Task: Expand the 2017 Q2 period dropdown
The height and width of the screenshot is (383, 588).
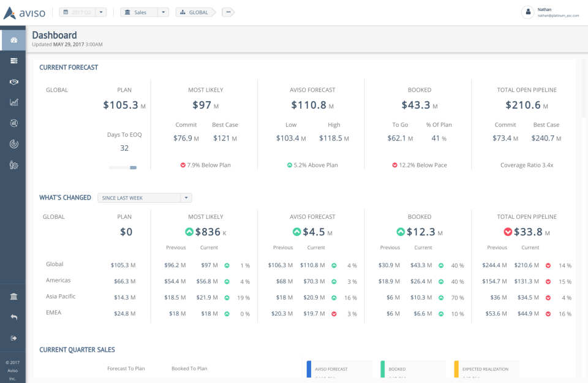Action: (101, 12)
